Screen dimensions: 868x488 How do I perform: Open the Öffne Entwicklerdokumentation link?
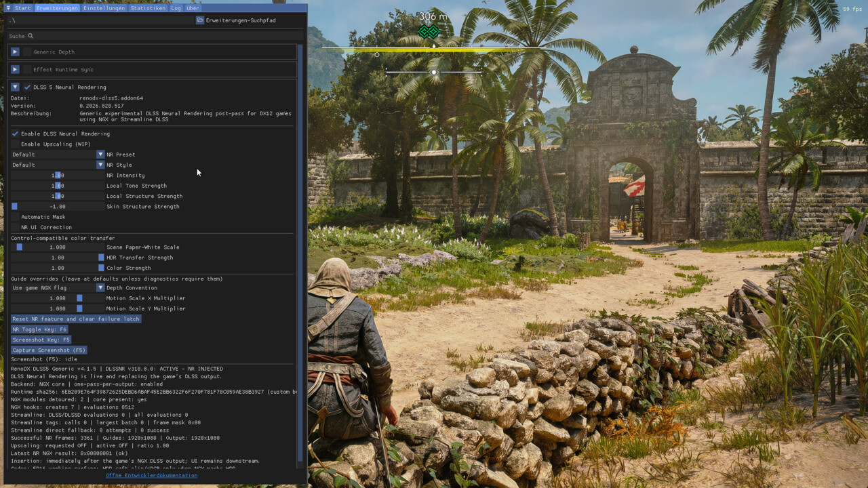click(x=152, y=475)
